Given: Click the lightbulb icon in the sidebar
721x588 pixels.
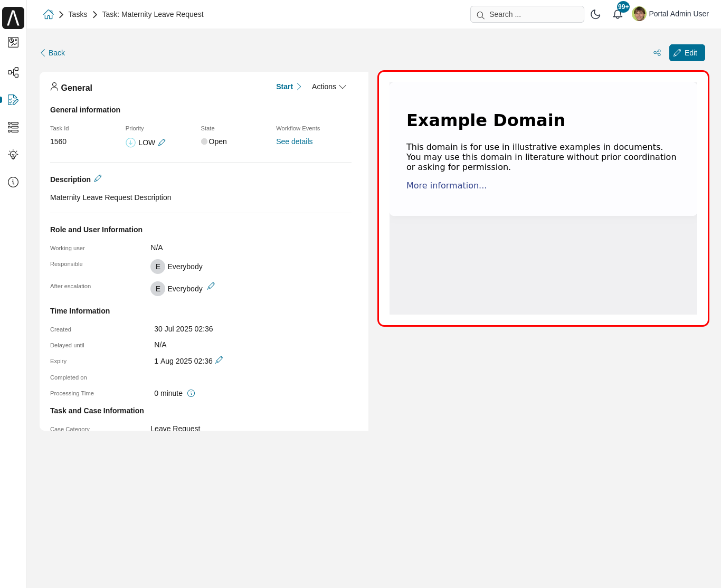Looking at the screenshot, I should tap(13, 155).
